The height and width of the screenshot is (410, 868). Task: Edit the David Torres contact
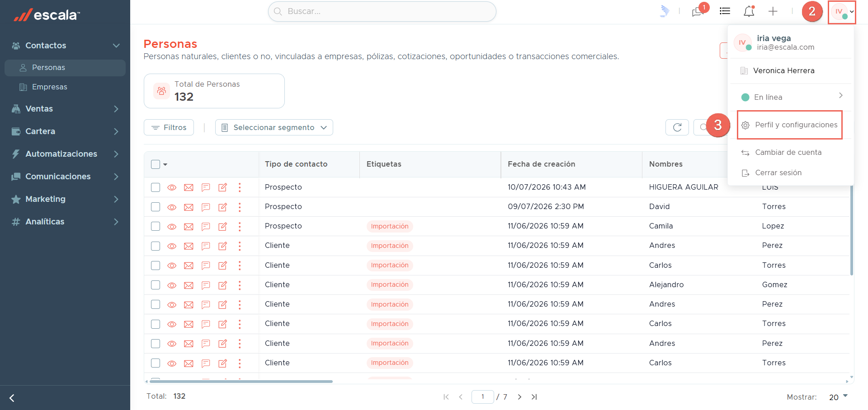(223, 207)
